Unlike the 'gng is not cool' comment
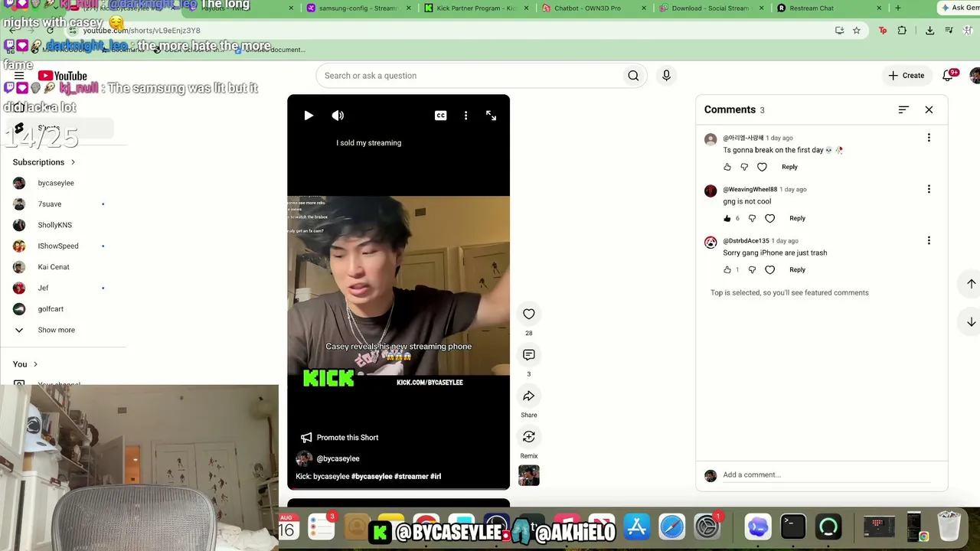 pyautogui.click(x=727, y=218)
